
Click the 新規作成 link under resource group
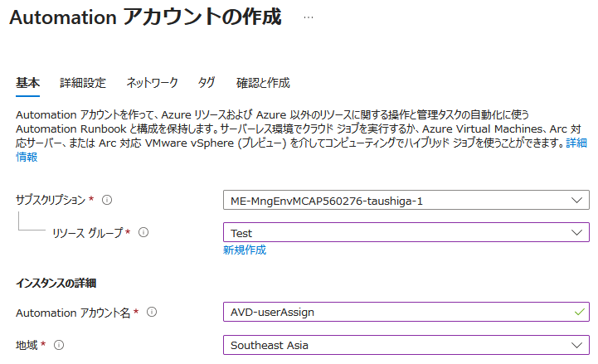[x=245, y=250]
